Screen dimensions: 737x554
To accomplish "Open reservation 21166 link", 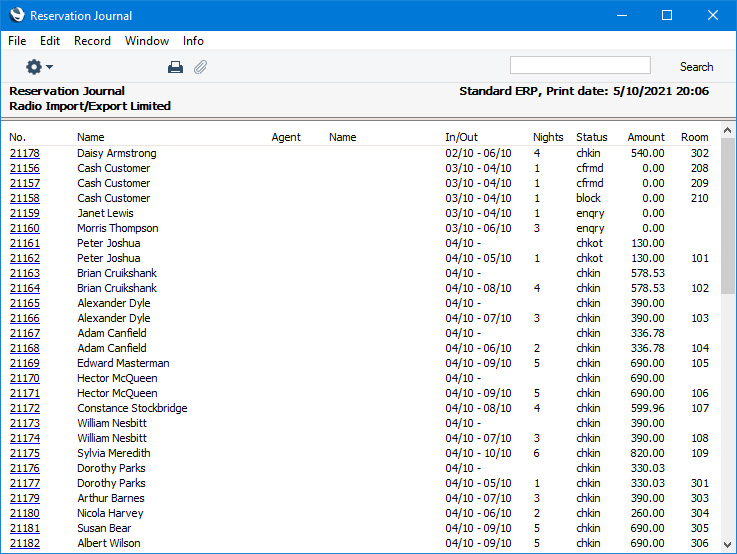I will pos(25,318).
